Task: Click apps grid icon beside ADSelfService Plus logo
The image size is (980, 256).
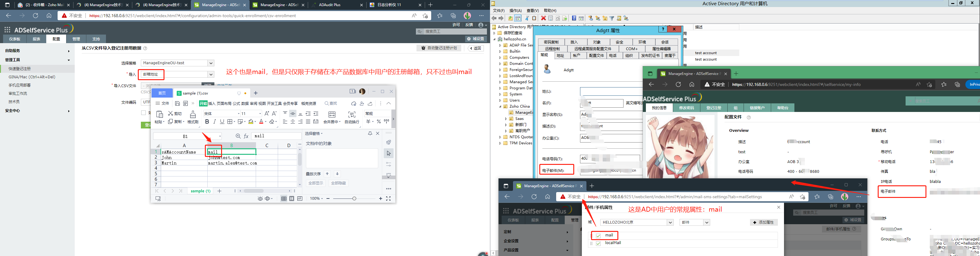Action: click(7, 30)
